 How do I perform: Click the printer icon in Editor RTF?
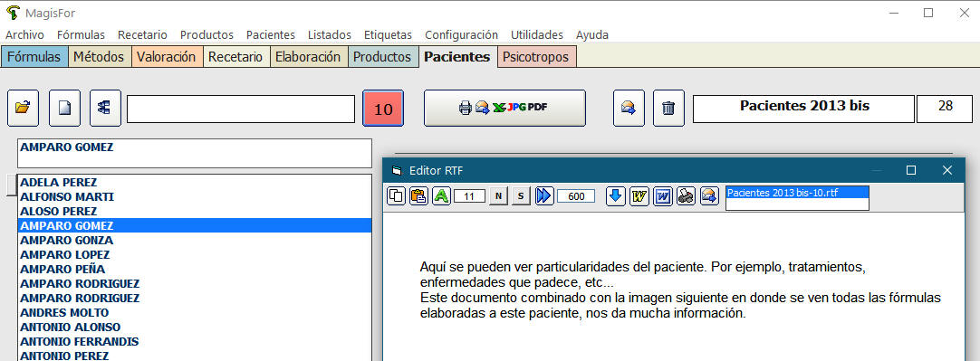click(686, 196)
